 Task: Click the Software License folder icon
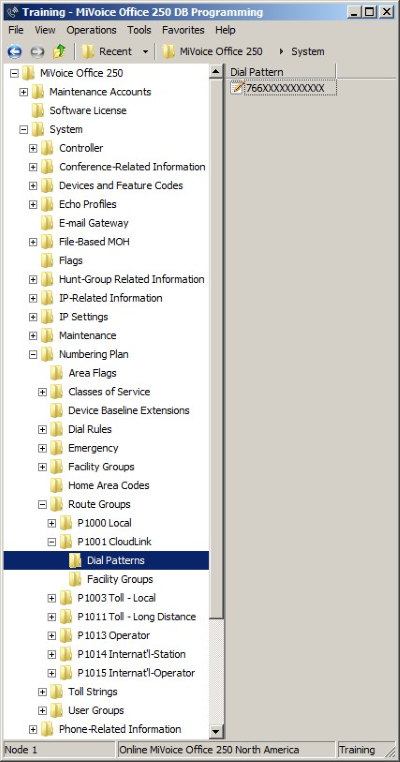click(38, 110)
